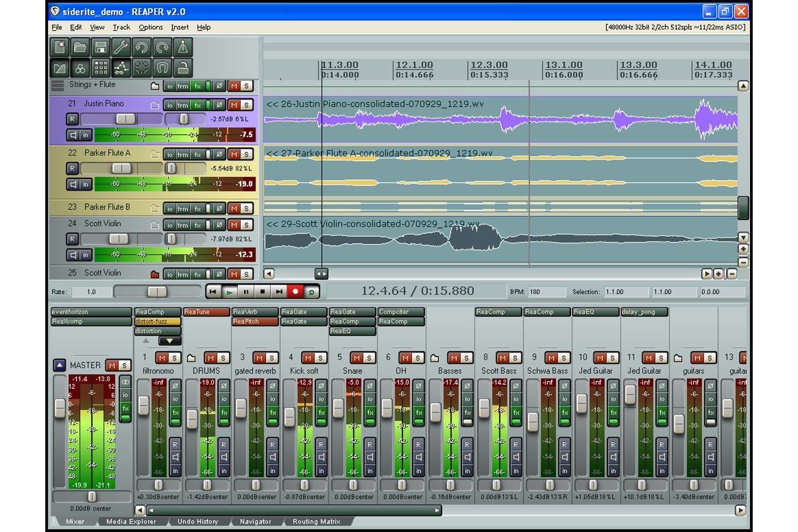
Task: Open the Options menu
Action: coord(150,27)
